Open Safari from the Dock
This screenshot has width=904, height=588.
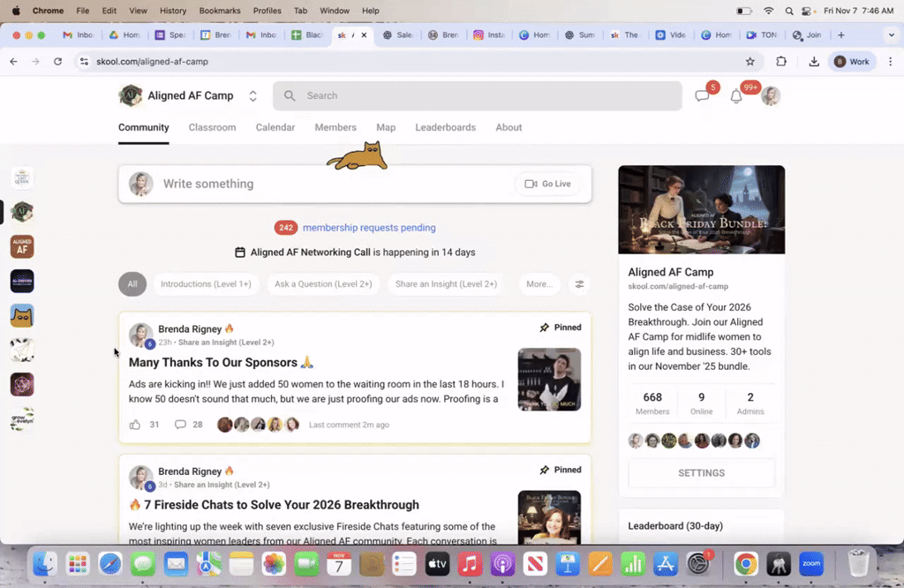click(110, 564)
